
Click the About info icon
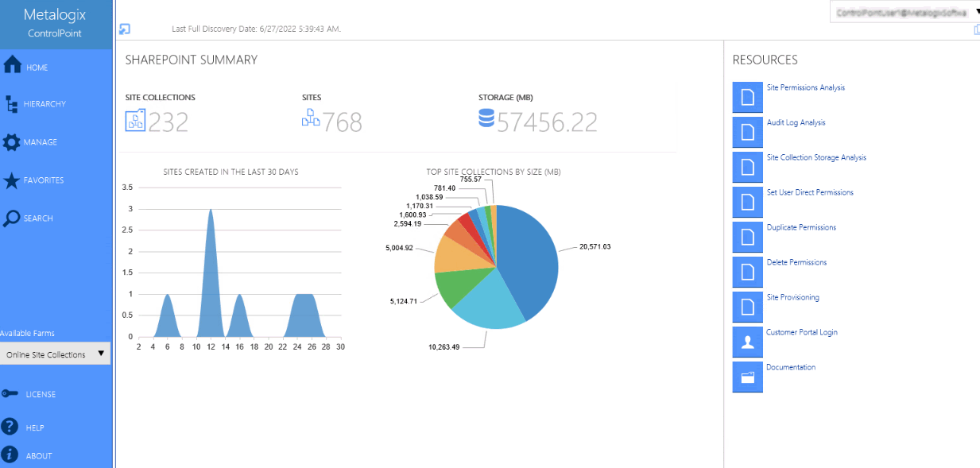pos(12,454)
